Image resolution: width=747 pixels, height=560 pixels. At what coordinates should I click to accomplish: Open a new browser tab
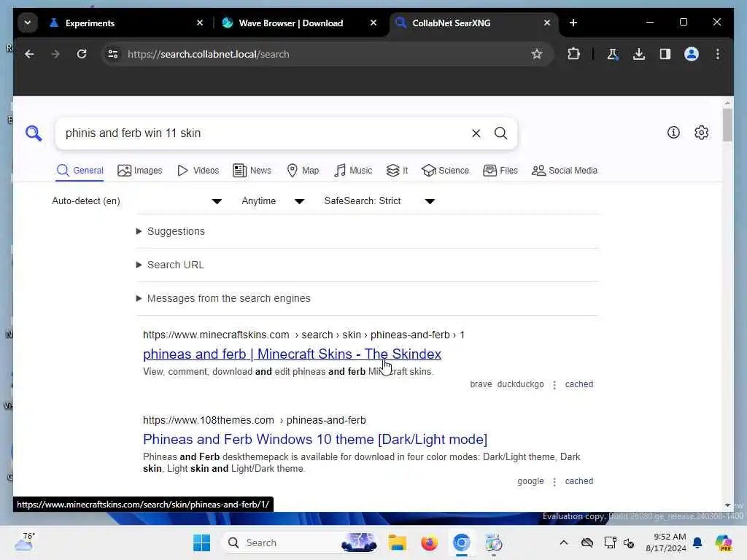573,23
